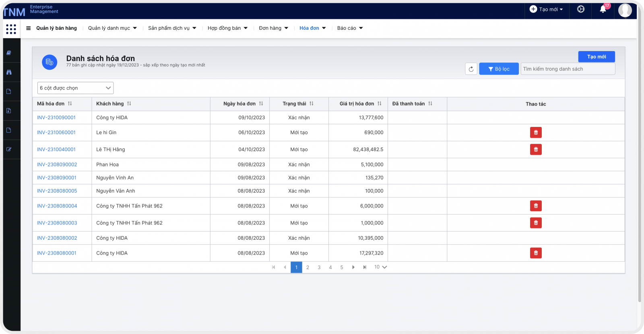Click the blue Tạo mới button
The width and height of the screenshot is (644, 334).
pos(597,57)
